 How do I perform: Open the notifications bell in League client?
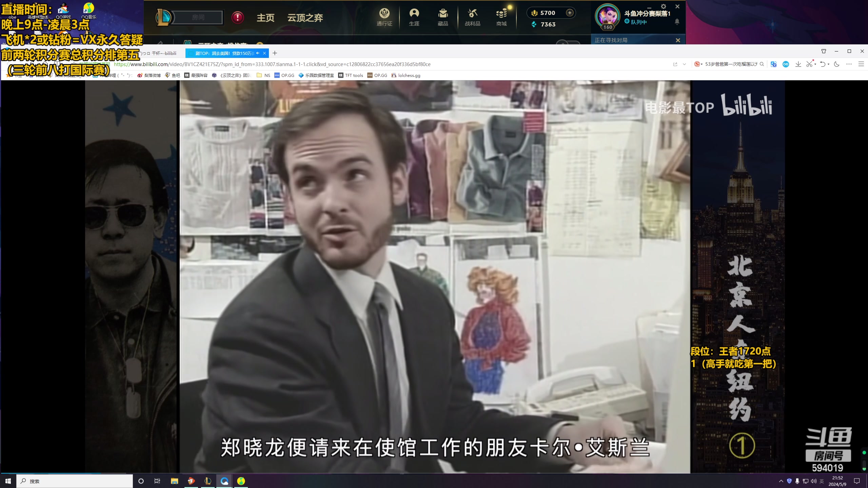click(x=677, y=22)
